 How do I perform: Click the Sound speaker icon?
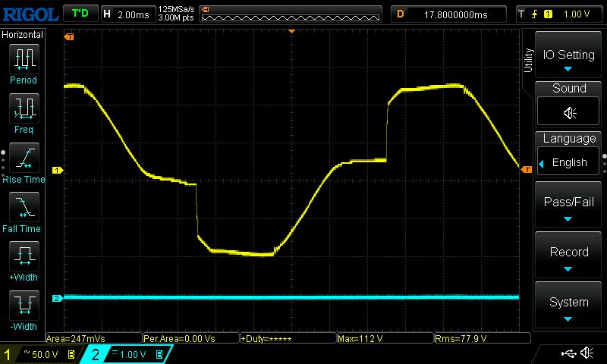[x=570, y=113]
